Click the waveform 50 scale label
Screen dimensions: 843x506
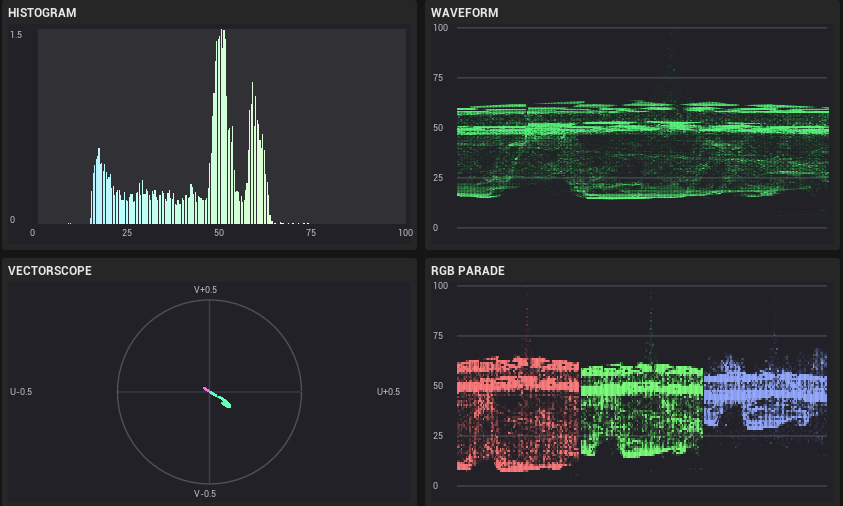click(x=438, y=128)
